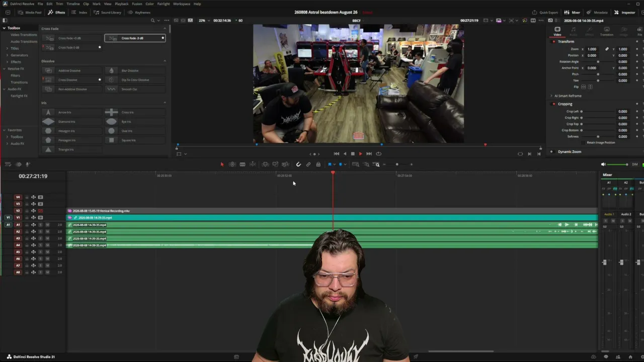This screenshot has height=362, width=644.
Task: Solo audio track A2
Action: [40, 232]
